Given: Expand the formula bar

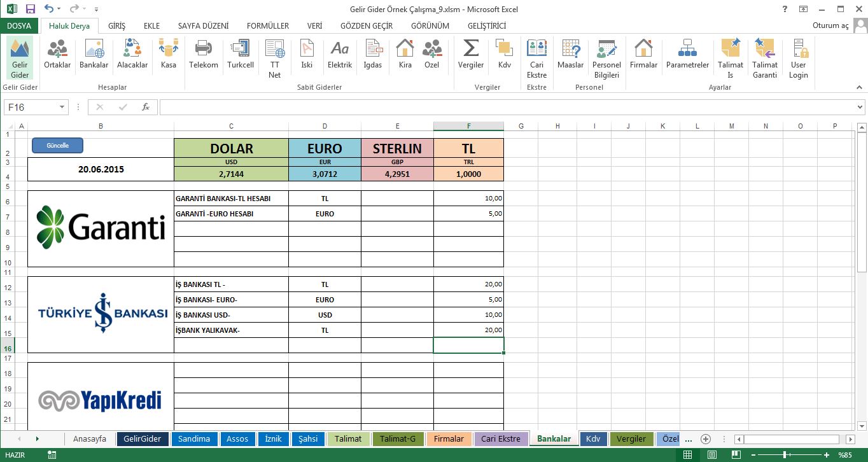Looking at the screenshot, I should [860, 108].
